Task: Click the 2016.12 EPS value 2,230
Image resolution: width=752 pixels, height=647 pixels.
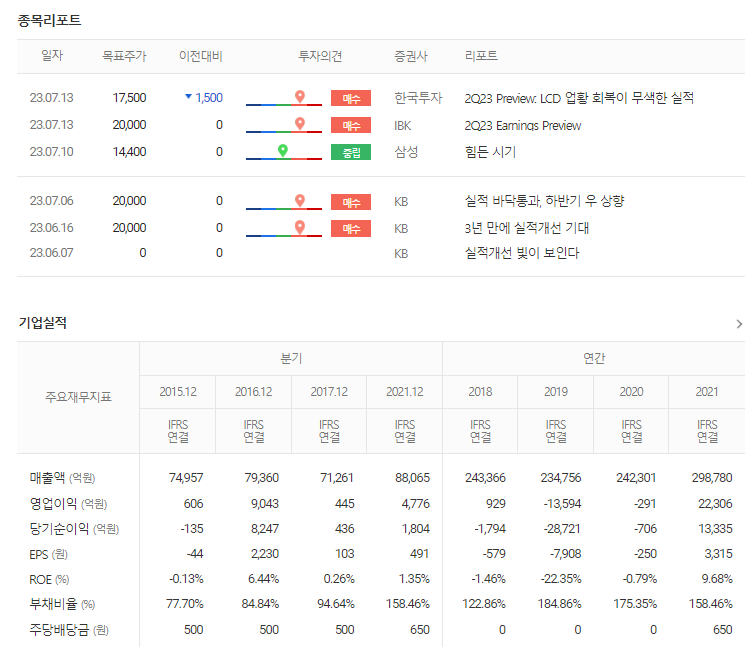Action: coord(265,554)
